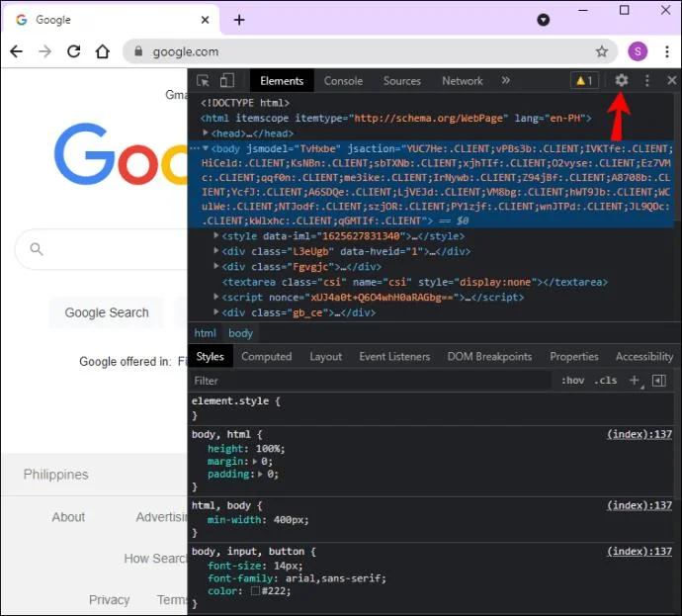Viewport: 682px width, 616px height.
Task: Open the Chrome three-dot menu
Action: [667, 51]
